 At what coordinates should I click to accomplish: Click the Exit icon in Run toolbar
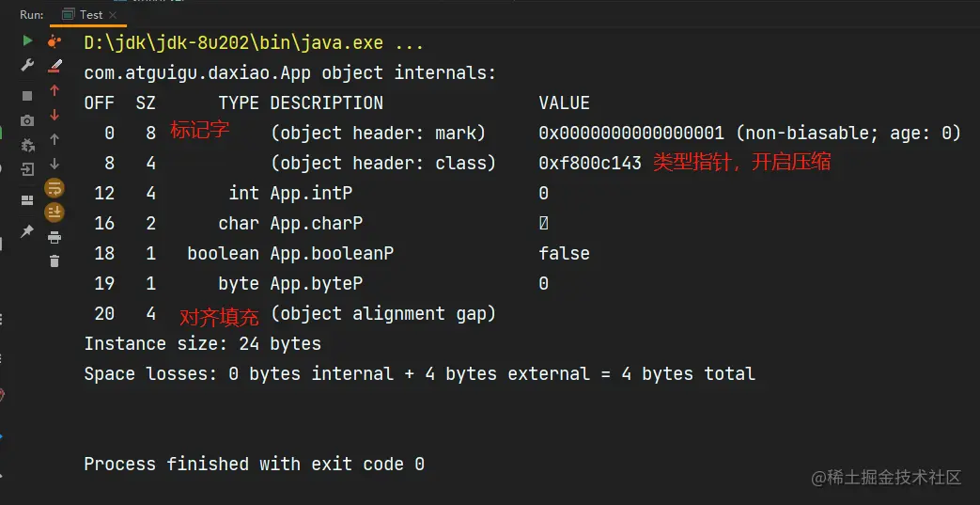(x=27, y=169)
